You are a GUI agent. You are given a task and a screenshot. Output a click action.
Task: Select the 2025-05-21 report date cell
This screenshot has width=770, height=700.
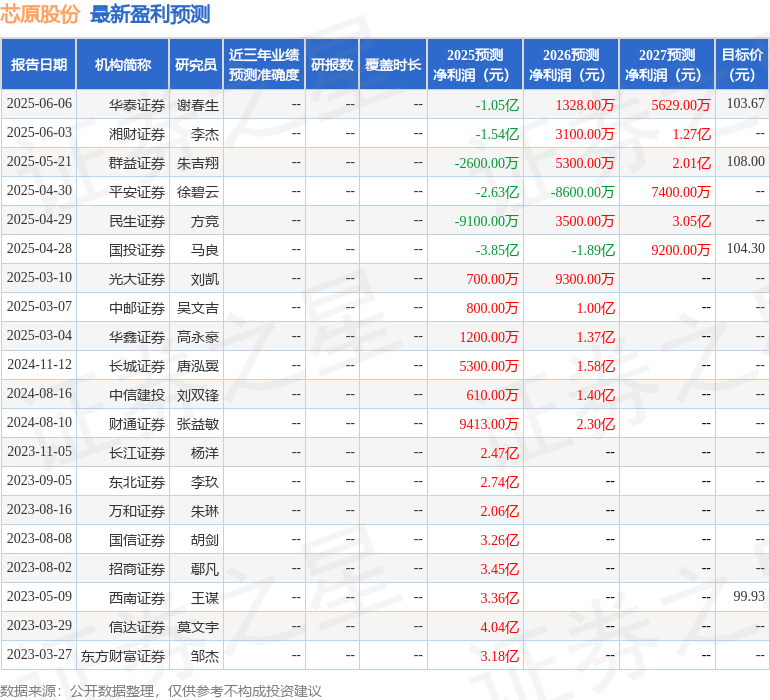pyautogui.click(x=39, y=162)
